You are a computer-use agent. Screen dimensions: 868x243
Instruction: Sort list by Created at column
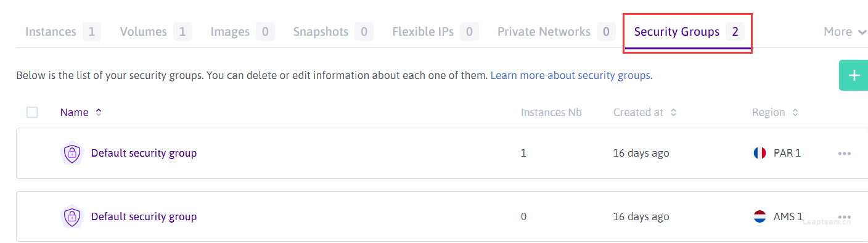(x=644, y=112)
